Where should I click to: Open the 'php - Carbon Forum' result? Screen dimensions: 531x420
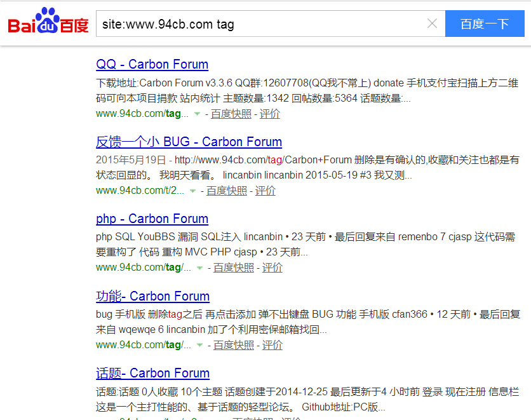click(x=152, y=219)
